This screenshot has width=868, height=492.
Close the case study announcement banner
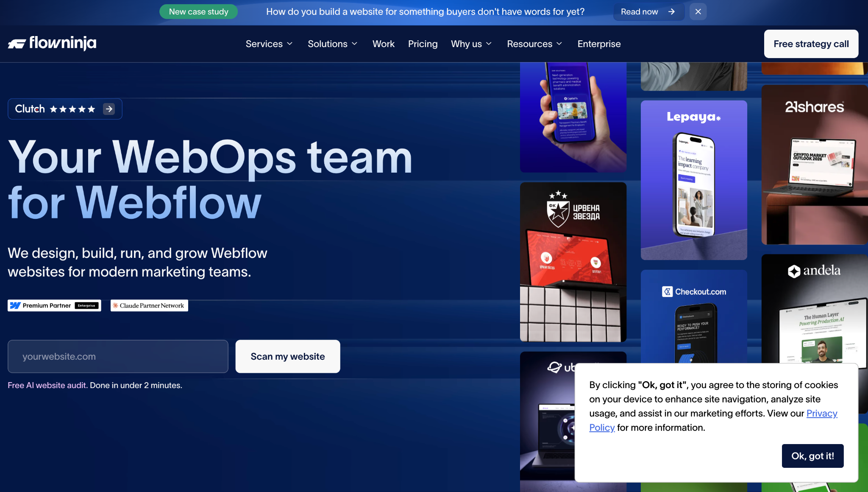click(698, 12)
